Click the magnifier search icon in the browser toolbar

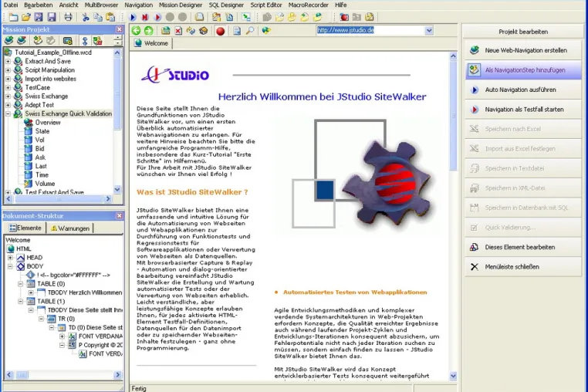pyautogui.click(x=250, y=31)
